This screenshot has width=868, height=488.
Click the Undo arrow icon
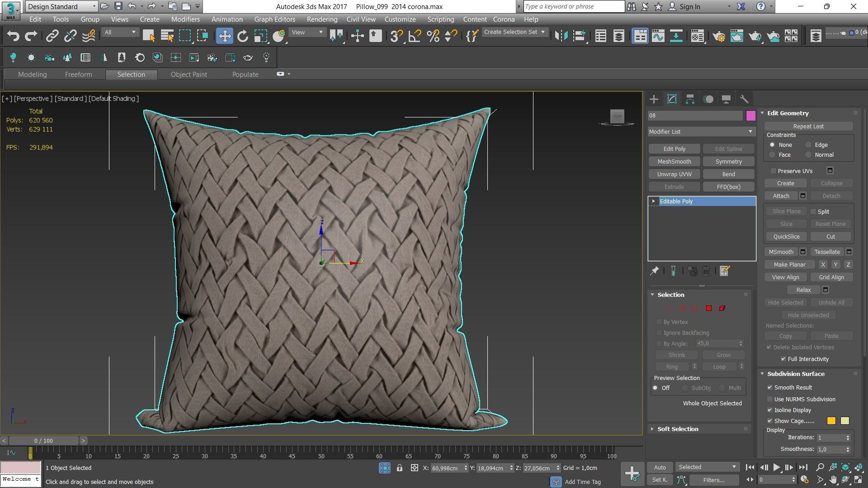(13, 36)
